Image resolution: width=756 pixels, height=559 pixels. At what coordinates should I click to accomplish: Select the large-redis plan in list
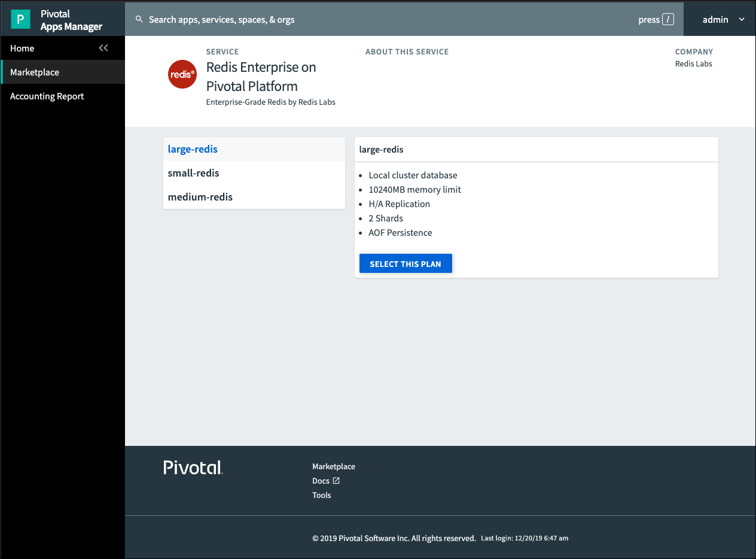coord(193,149)
